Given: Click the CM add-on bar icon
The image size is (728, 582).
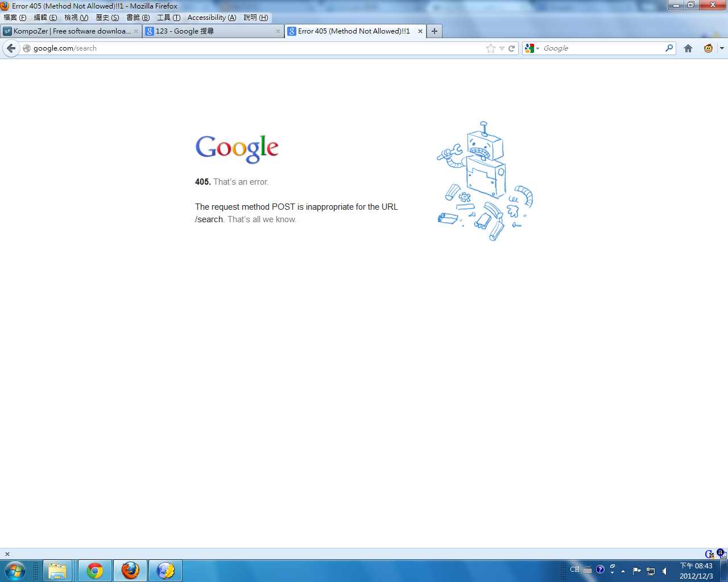Looking at the screenshot, I should (709, 554).
